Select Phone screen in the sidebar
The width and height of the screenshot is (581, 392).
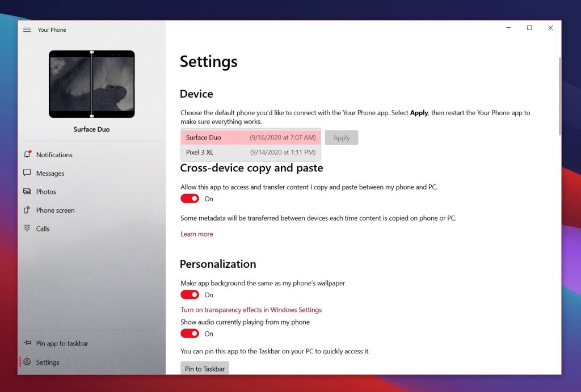pyautogui.click(x=91, y=210)
